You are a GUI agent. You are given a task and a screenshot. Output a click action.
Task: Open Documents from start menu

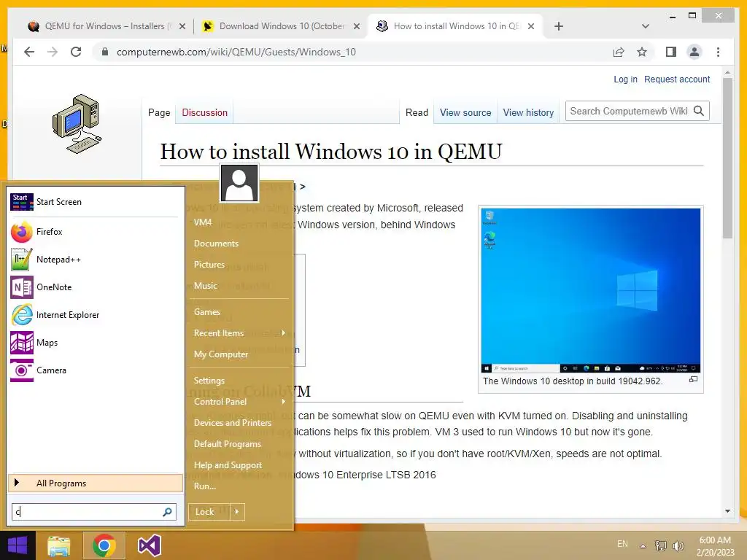pos(216,244)
